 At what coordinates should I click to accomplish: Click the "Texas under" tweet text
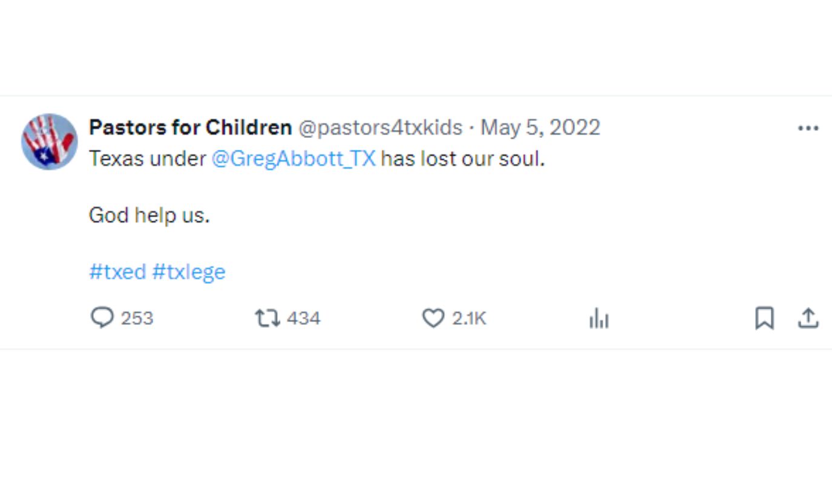click(147, 159)
